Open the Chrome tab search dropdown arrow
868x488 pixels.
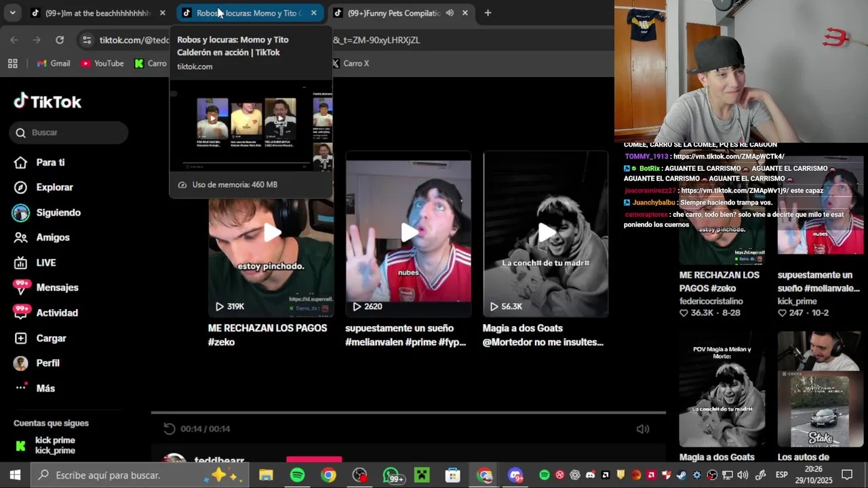(12, 12)
